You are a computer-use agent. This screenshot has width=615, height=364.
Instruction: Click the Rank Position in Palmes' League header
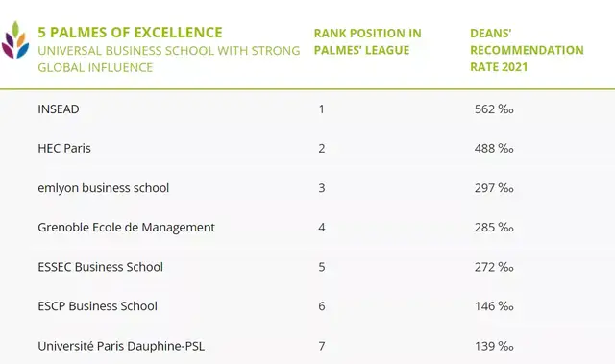coord(367,41)
